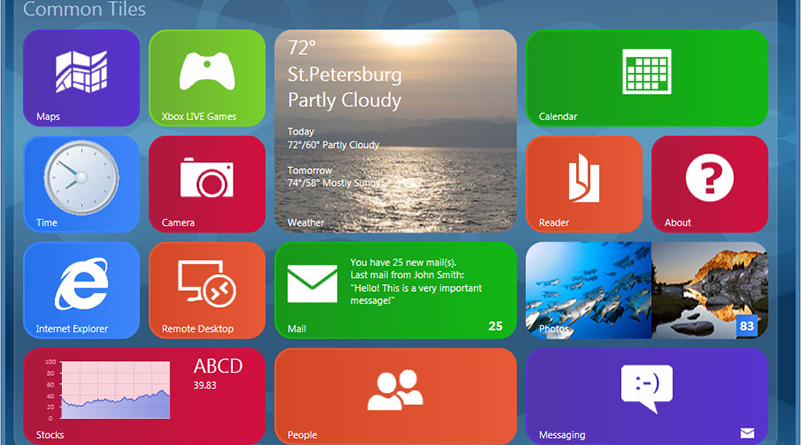Click the Mail envelope icon
The image size is (801, 445).
(312, 284)
